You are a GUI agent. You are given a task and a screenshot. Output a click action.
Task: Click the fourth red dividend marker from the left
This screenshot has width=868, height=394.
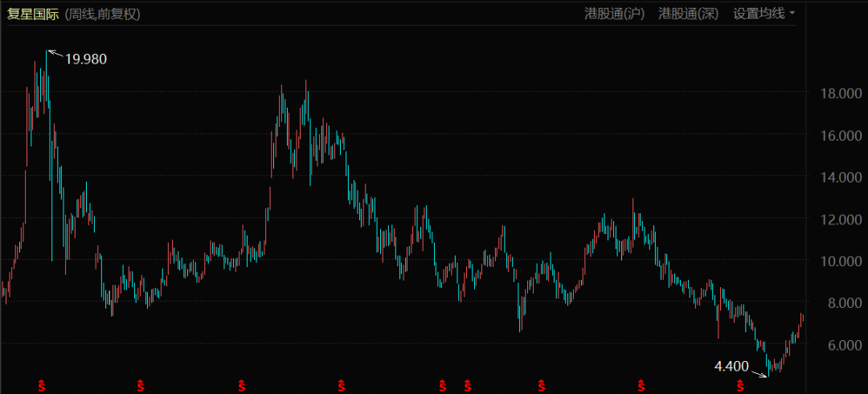tap(342, 386)
